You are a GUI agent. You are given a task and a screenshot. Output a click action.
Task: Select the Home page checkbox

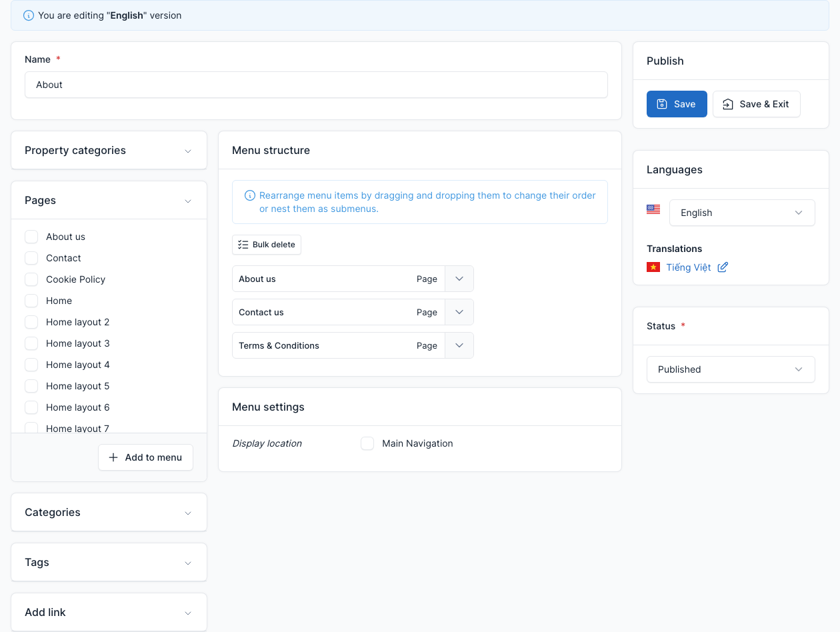pos(31,301)
